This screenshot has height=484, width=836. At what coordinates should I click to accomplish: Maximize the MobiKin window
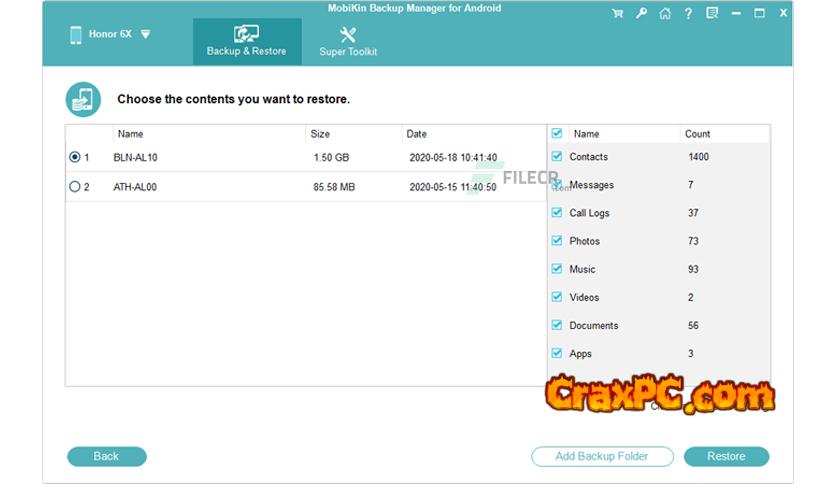(759, 13)
